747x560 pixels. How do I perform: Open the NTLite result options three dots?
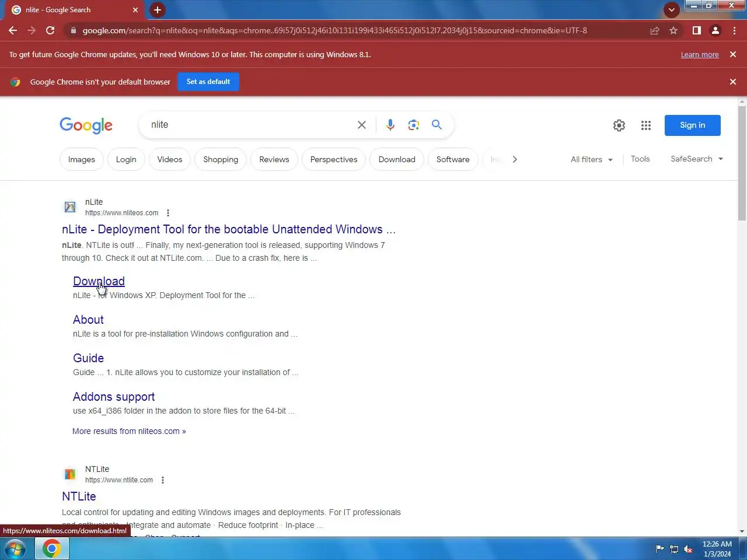click(x=163, y=480)
